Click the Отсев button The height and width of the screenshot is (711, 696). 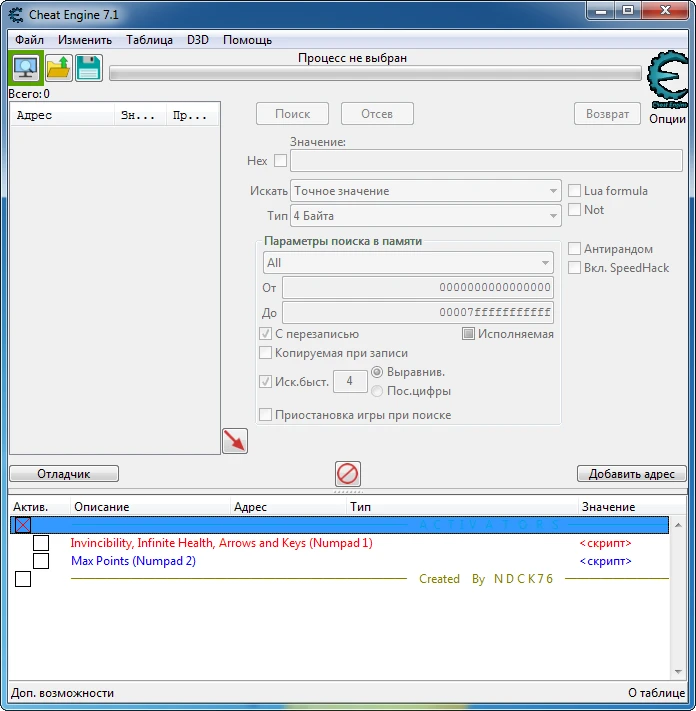(377, 114)
